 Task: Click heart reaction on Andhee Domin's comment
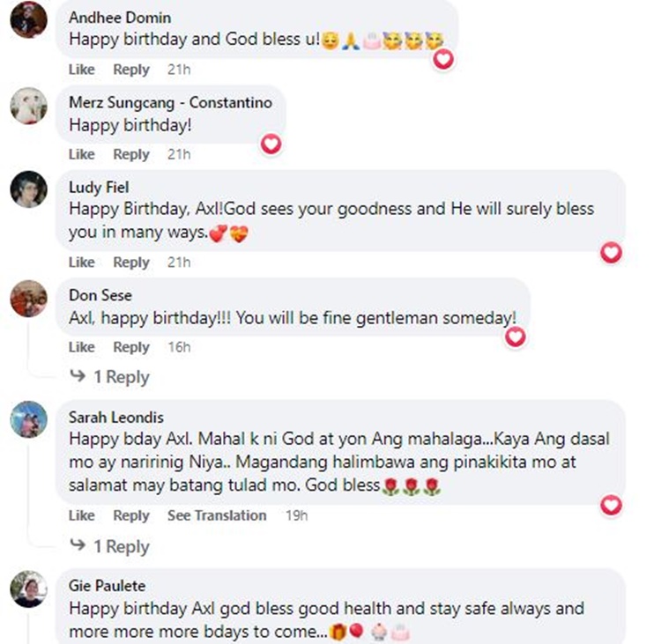coord(444,59)
